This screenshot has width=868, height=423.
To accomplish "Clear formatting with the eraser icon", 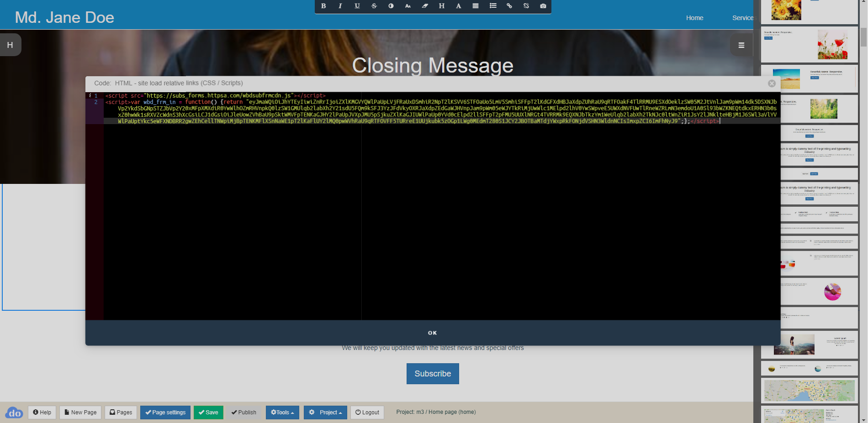I will [425, 6].
